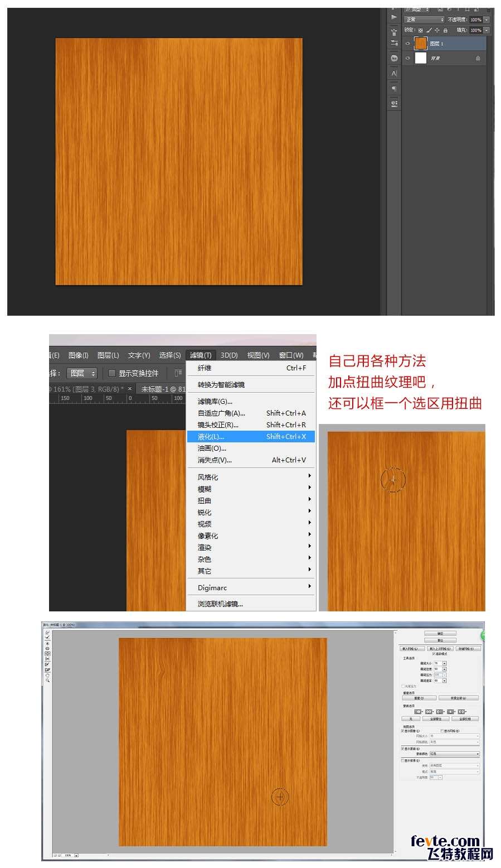Hide 图层 1 with its eye icon

click(408, 44)
